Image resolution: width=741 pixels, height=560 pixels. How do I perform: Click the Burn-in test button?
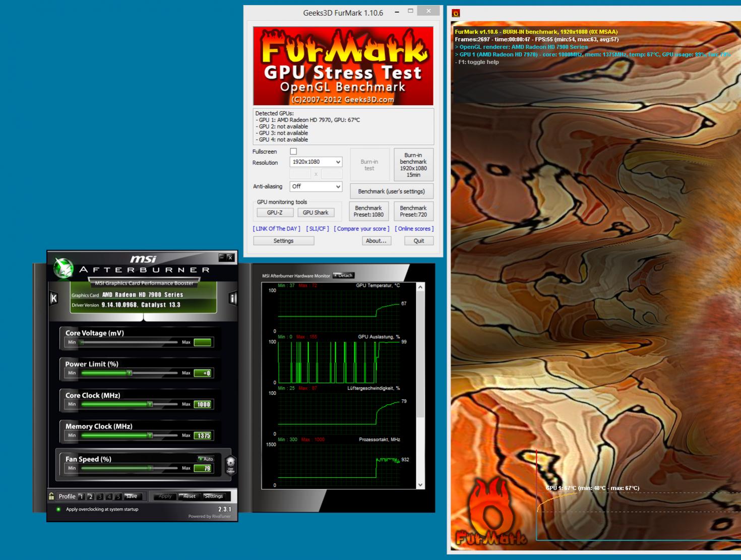369,165
